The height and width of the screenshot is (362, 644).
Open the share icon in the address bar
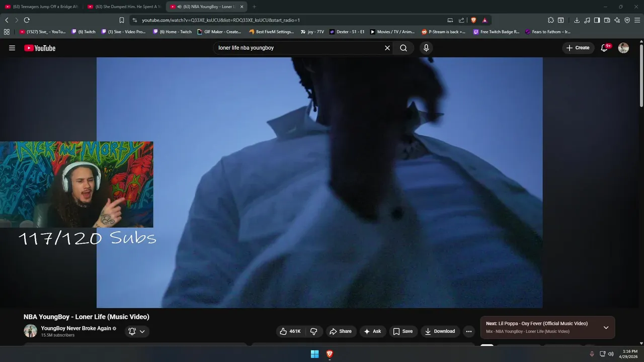tap(461, 20)
